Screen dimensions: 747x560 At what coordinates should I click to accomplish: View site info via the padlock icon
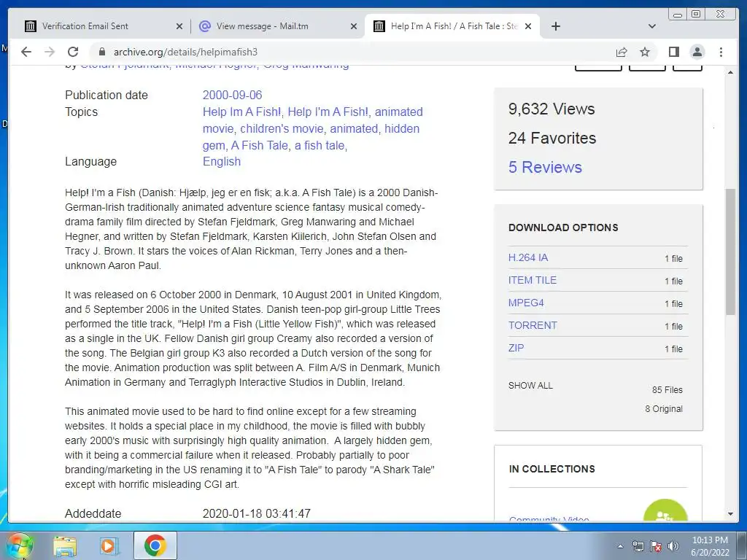(101, 52)
